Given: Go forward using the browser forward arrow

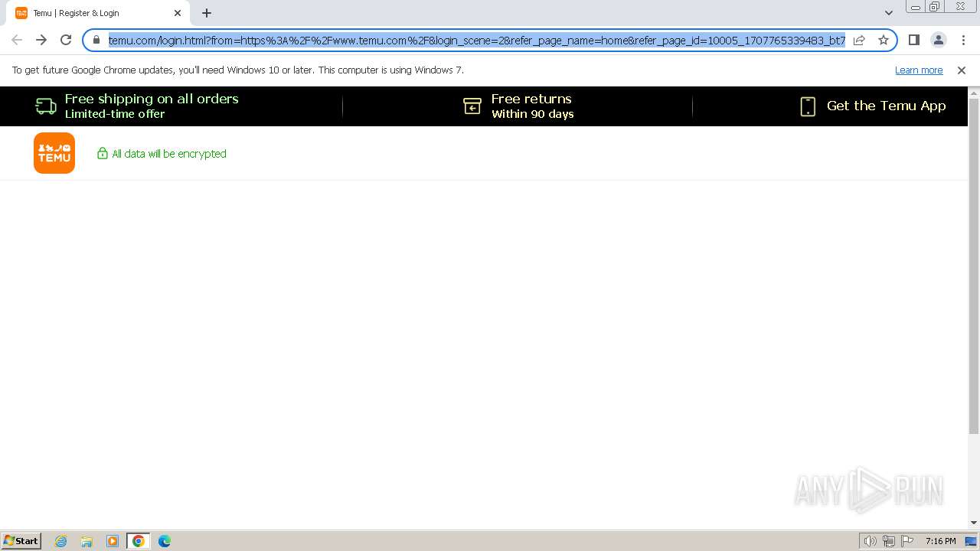Looking at the screenshot, I should click(x=41, y=40).
